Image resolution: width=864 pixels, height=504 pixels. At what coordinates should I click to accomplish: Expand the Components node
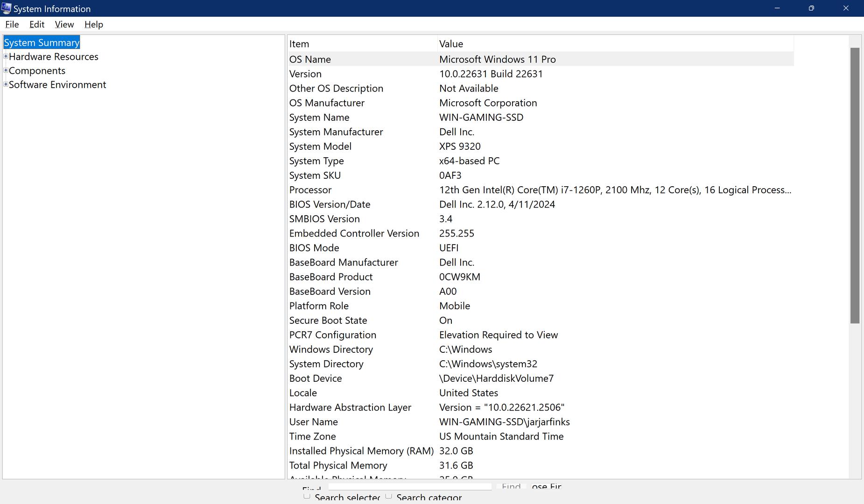pyautogui.click(x=6, y=70)
